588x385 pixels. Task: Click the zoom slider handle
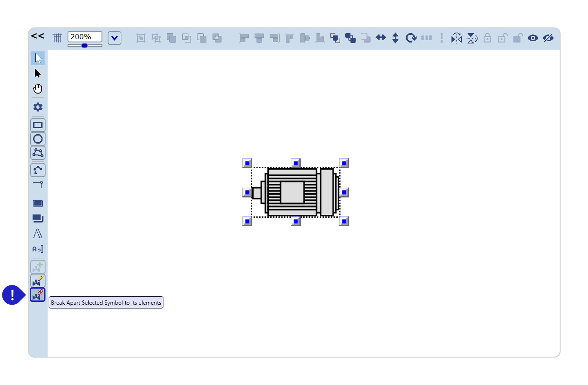(85, 46)
